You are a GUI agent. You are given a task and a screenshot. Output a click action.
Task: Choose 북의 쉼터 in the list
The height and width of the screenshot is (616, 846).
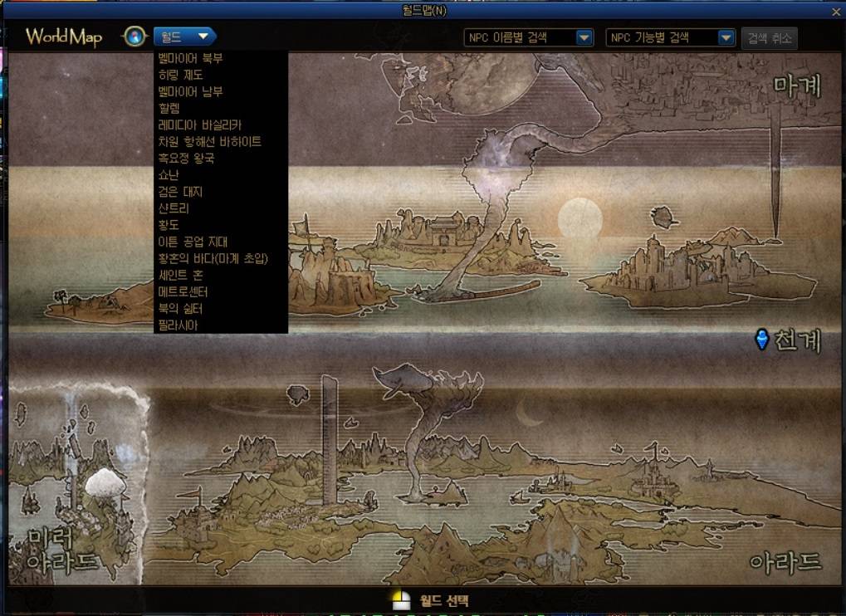[180, 309]
